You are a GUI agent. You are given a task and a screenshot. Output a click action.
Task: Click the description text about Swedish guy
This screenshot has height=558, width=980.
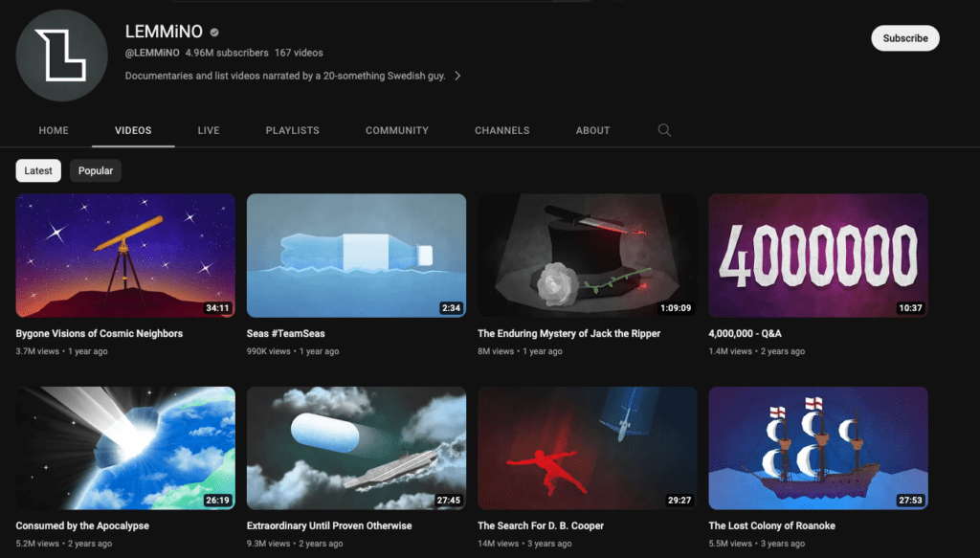[x=285, y=76]
